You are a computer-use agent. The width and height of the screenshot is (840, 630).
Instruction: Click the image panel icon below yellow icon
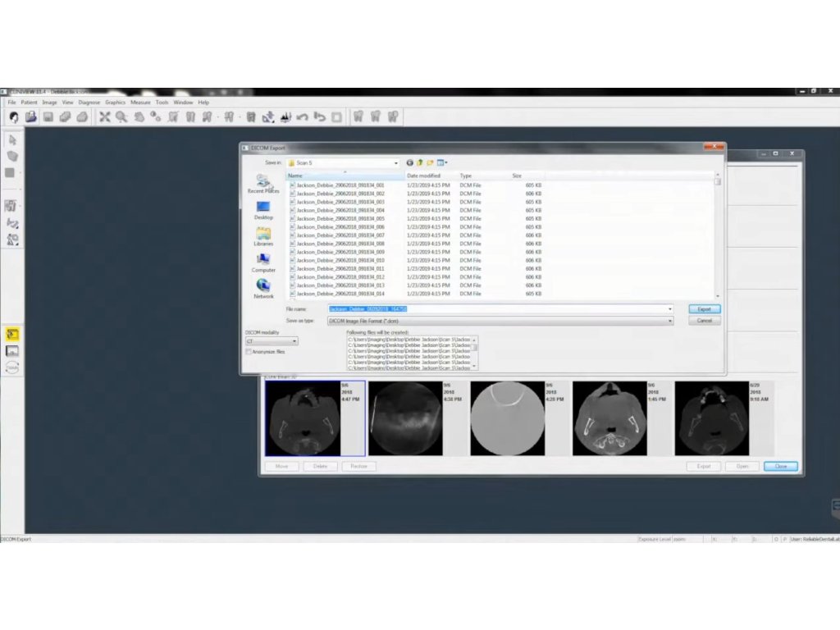(x=12, y=351)
